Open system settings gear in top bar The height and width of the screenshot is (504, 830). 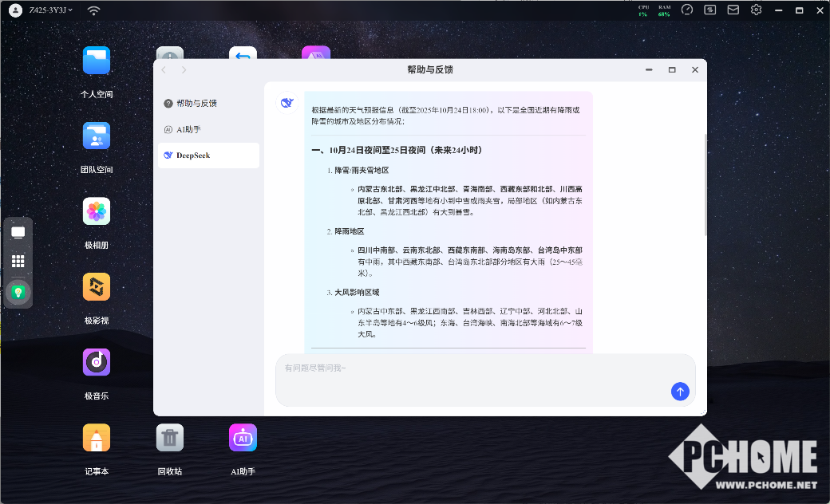coord(756,10)
